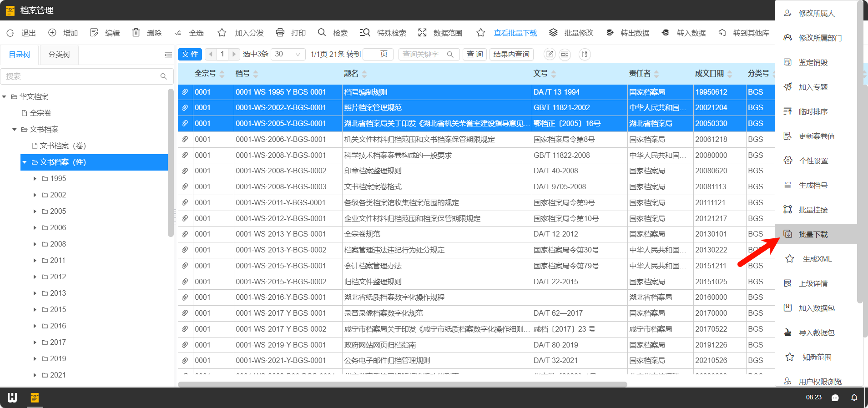The image size is (868, 408).
Task: Click the horizontal scrollbar below the table
Action: click(x=402, y=384)
